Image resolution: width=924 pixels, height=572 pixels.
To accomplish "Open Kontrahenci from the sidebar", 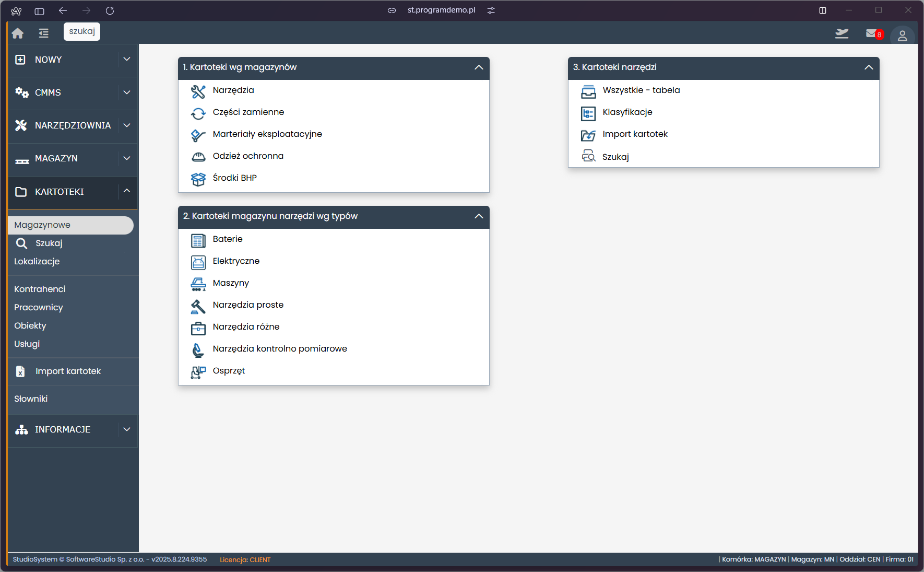I will (x=40, y=289).
